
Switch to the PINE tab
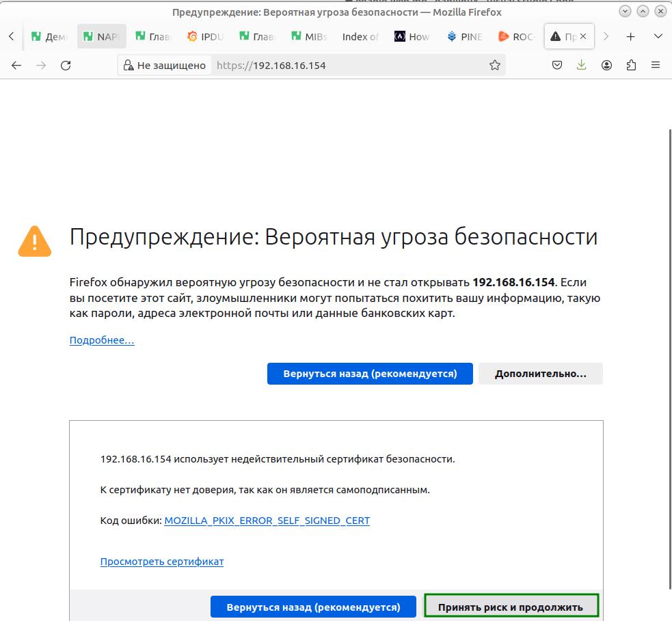(x=464, y=36)
